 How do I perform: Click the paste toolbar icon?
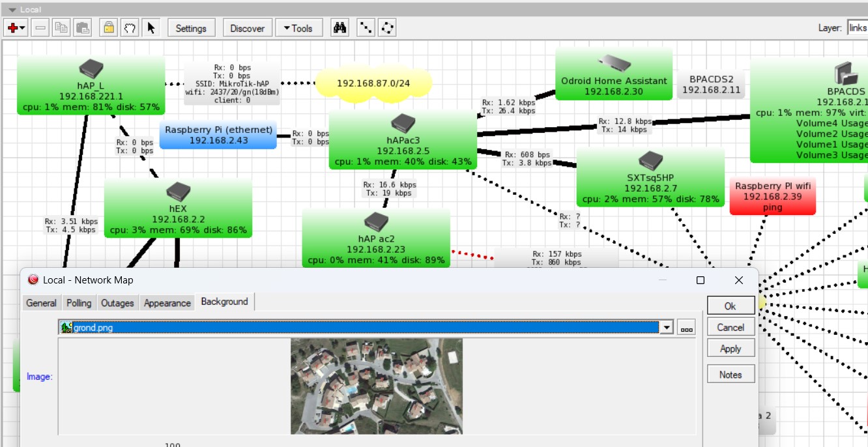click(x=82, y=28)
